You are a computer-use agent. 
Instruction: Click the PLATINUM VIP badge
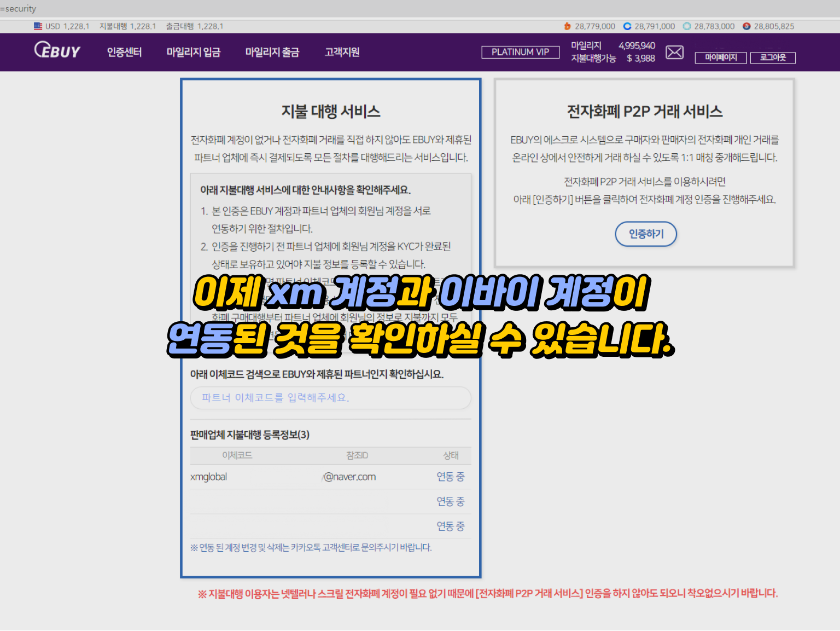pyautogui.click(x=520, y=52)
